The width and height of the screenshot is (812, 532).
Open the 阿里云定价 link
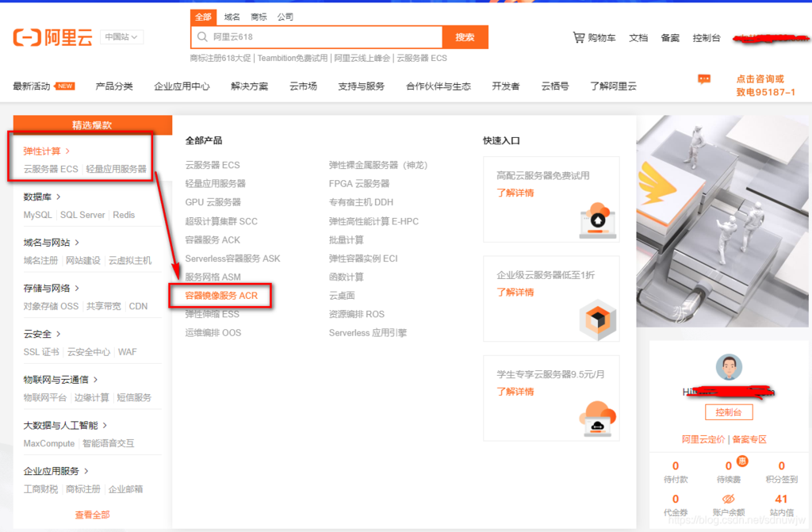tap(703, 440)
